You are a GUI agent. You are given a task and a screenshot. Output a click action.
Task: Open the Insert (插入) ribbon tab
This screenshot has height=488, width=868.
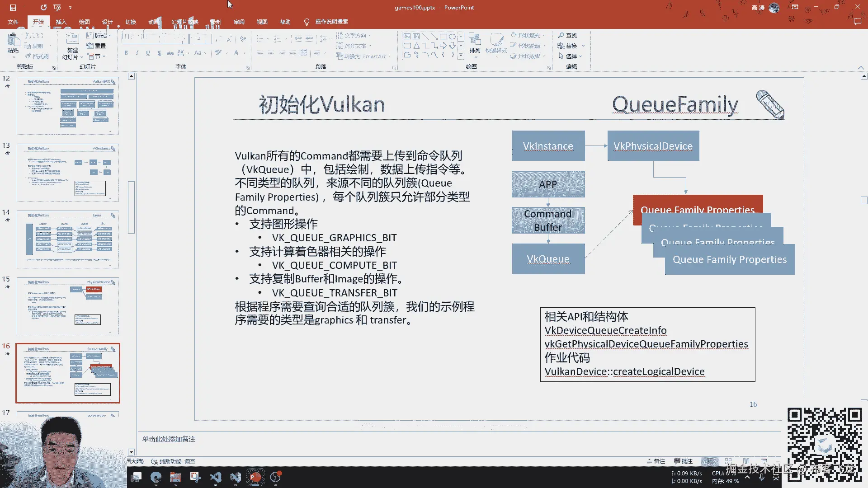pos(61,22)
